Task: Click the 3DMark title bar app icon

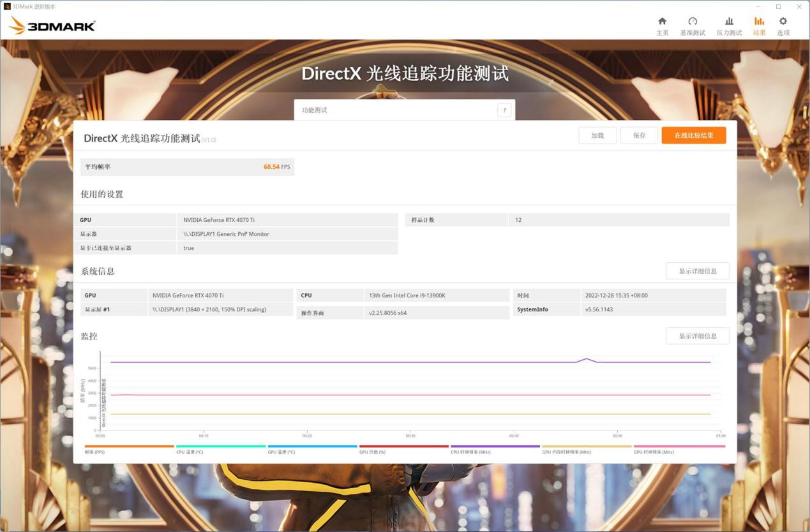Action: [x=7, y=6]
